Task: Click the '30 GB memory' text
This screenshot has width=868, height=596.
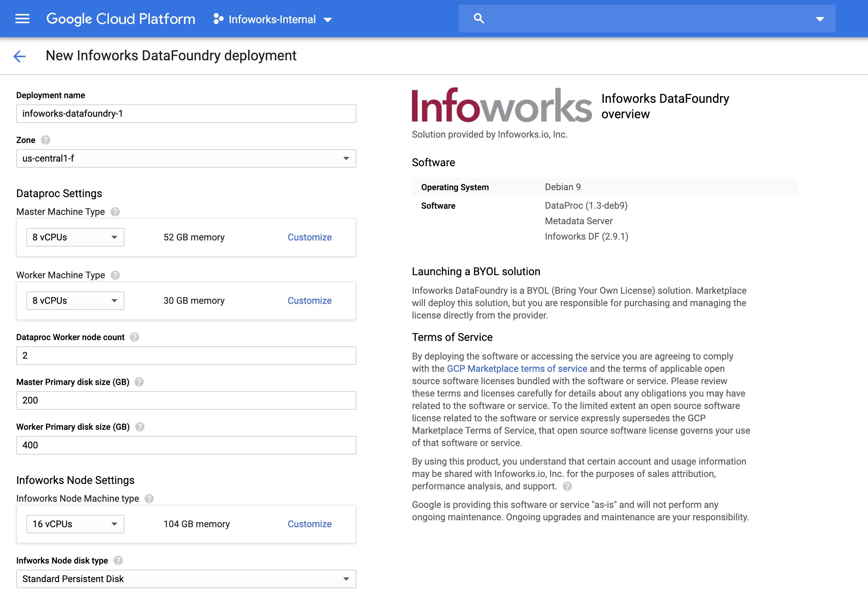Action: coord(194,301)
